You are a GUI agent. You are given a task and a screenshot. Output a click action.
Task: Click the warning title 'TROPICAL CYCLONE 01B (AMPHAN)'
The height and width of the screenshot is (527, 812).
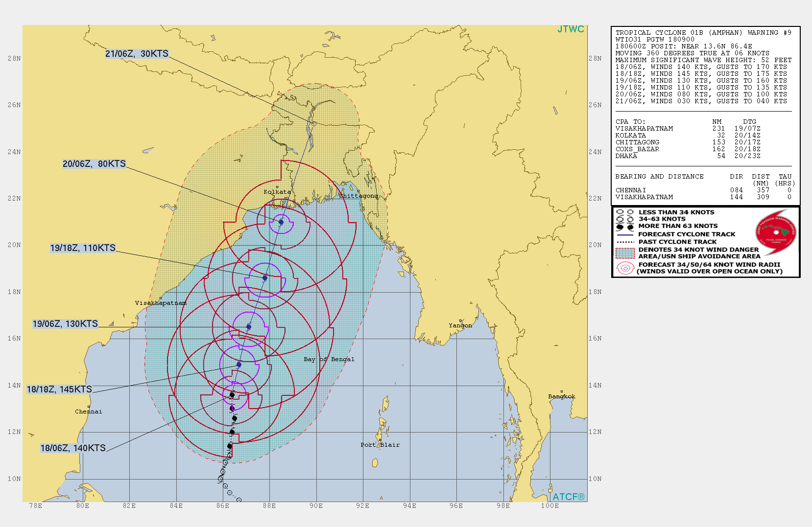click(679, 32)
